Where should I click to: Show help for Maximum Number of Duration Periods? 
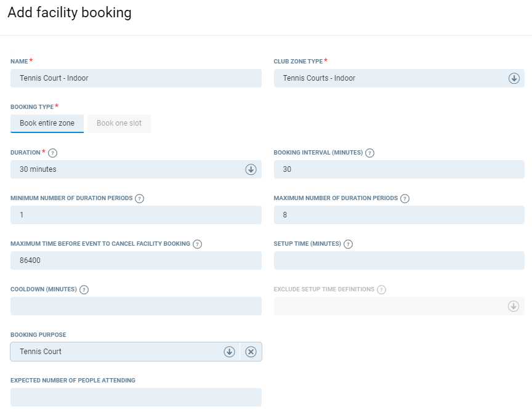point(405,199)
